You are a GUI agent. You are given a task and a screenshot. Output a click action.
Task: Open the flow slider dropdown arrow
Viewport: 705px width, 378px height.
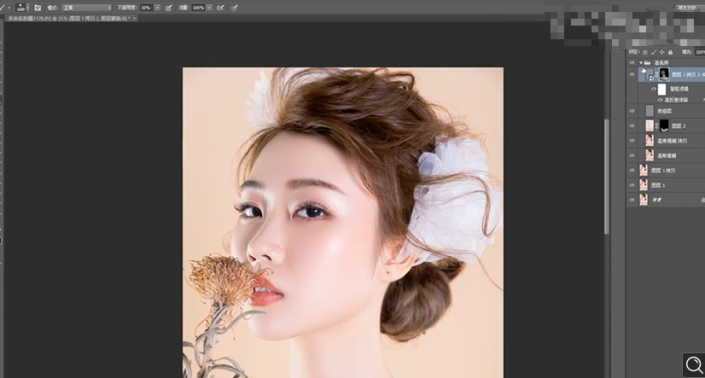pyautogui.click(x=210, y=8)
